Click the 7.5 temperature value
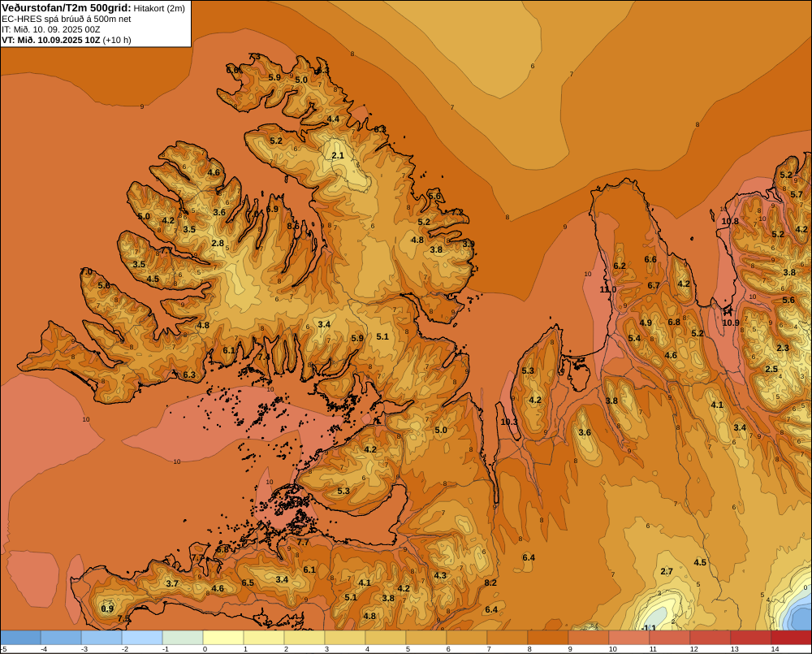The image size is (812, 654). [123, 618]
